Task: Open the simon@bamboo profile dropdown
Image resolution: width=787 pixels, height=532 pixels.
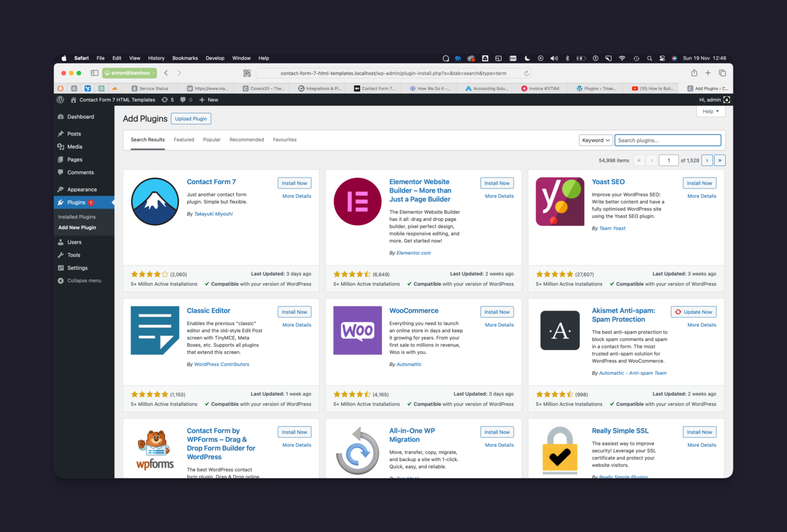Action: [x=130, y=73]
